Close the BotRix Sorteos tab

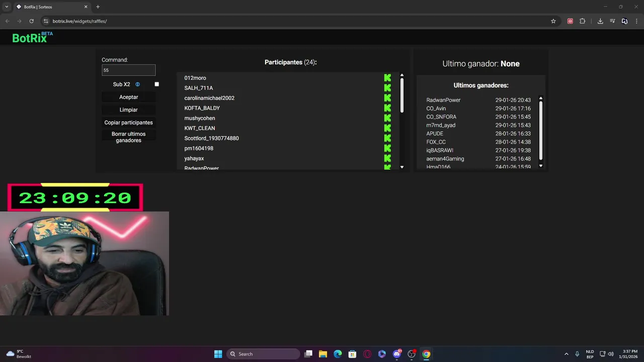[x=86, y=7]
